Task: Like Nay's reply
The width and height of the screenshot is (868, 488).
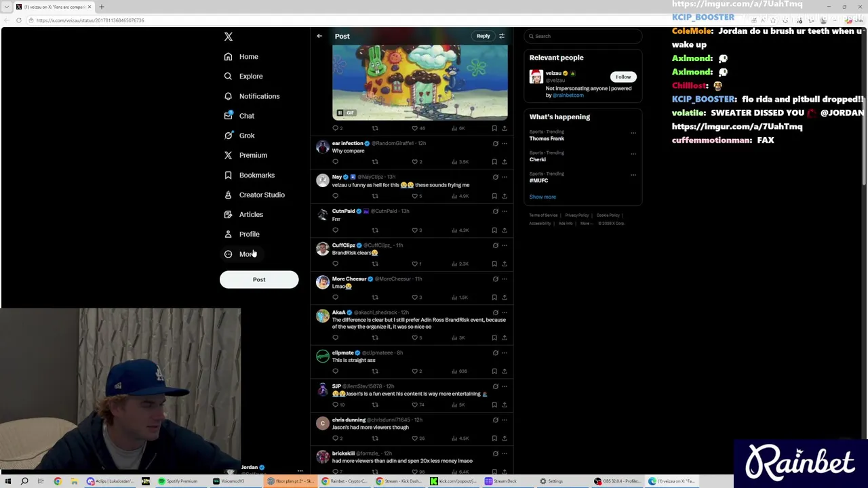Action: [x=415, y=196]
